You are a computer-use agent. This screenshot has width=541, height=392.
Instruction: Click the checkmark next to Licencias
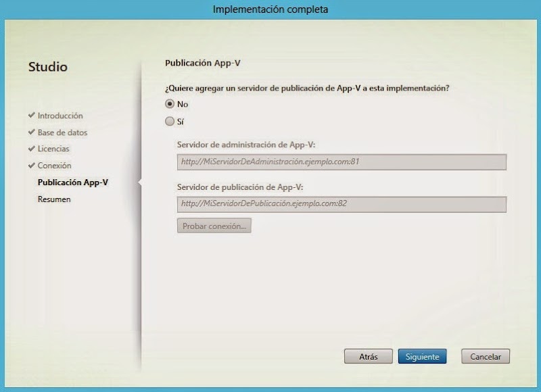pyautogui.click(x=32, y=148)
